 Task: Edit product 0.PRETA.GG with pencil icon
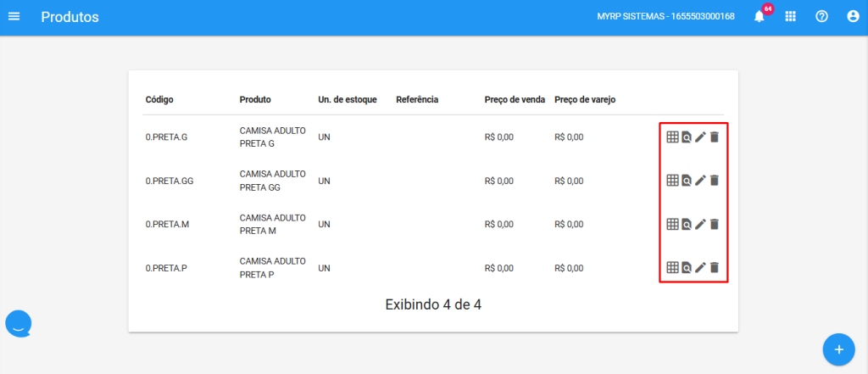[700, 180]
